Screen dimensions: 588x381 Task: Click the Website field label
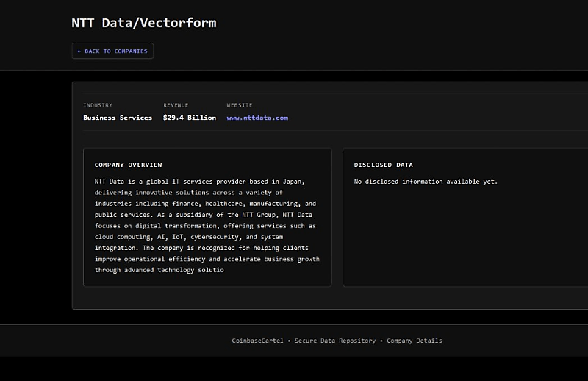240,105
